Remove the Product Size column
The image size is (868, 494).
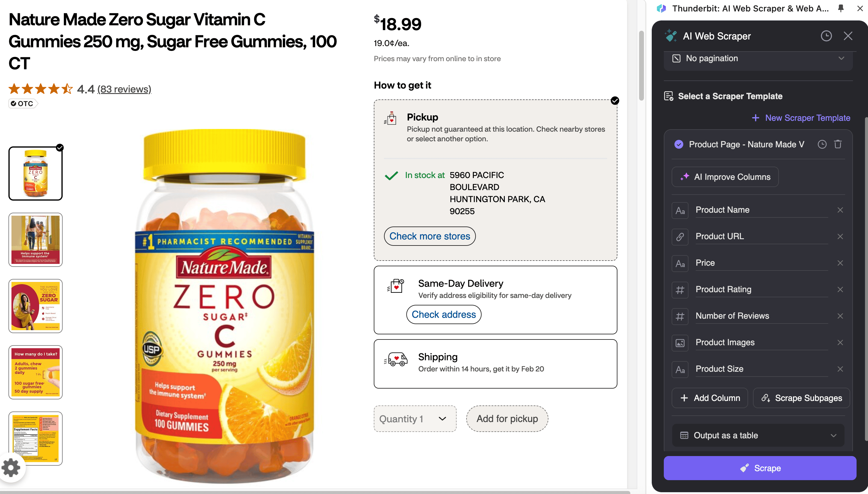click(840, 369)
